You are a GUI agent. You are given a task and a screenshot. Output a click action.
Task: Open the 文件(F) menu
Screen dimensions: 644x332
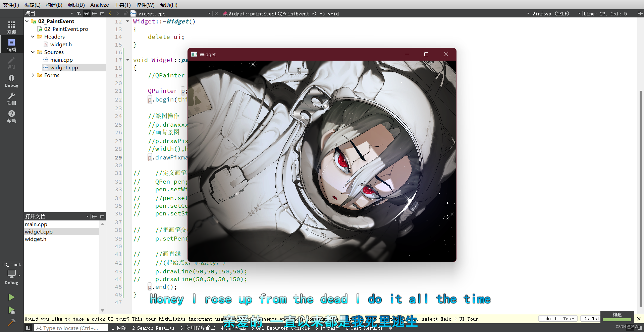pyautogui.click(x=11, y=5)
